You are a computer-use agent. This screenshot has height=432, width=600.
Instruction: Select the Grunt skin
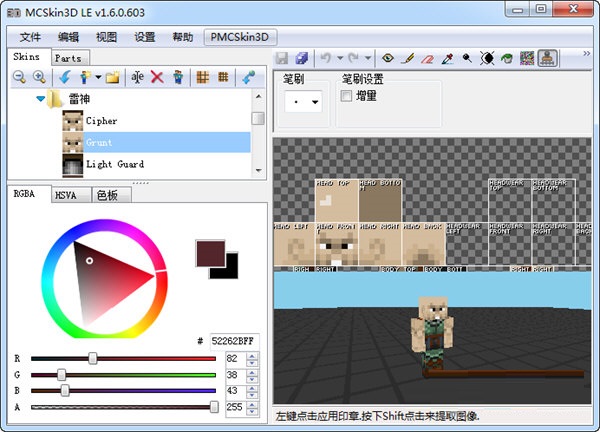coord(157,142)
